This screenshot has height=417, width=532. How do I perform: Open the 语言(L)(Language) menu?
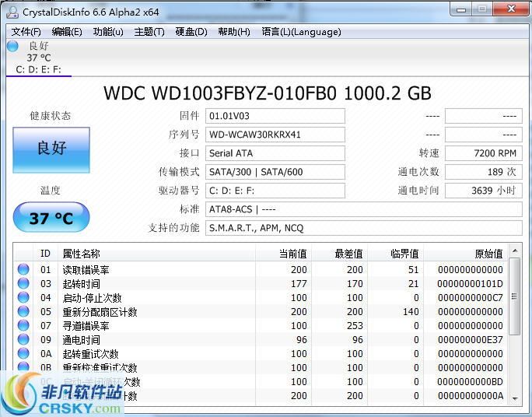301,32
